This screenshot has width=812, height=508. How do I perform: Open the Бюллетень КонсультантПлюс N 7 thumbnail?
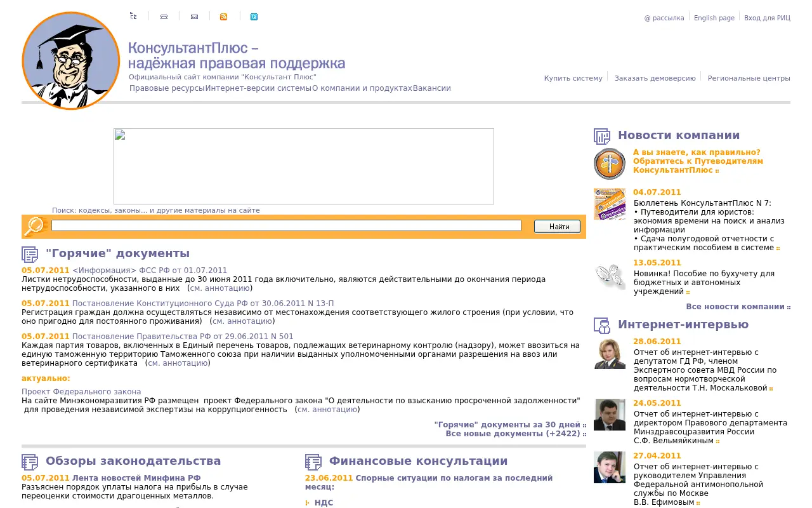pos(610,204)
